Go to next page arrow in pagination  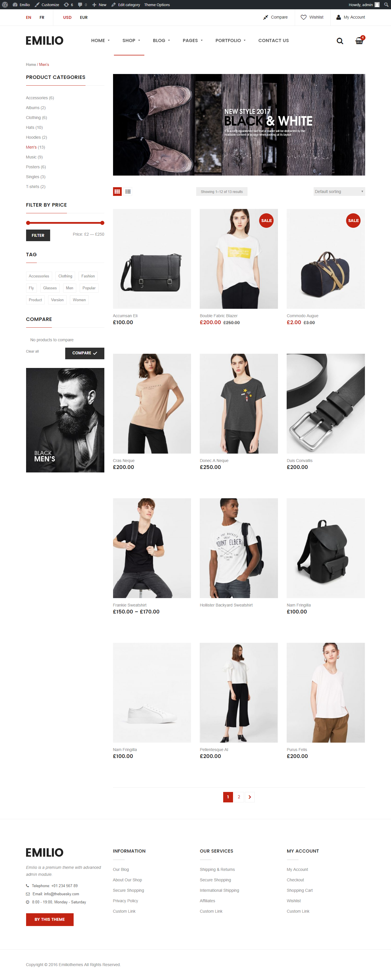point(250,797)
